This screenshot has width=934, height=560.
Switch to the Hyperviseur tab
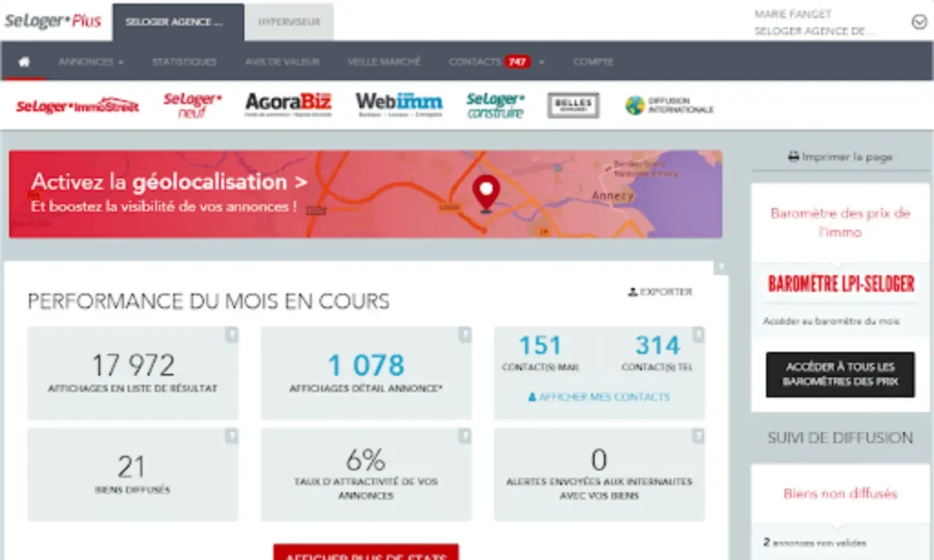pyautogui.click(x=288, y=22)
